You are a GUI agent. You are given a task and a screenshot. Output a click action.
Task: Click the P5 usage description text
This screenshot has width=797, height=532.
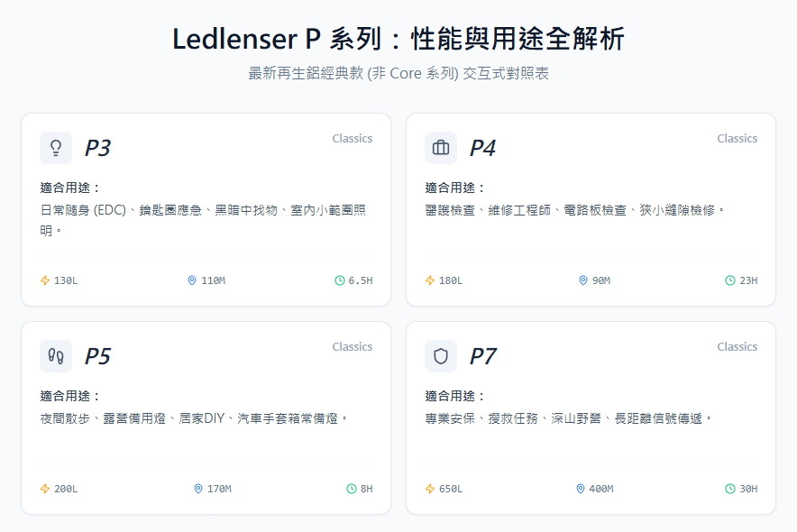click(194, 418)
